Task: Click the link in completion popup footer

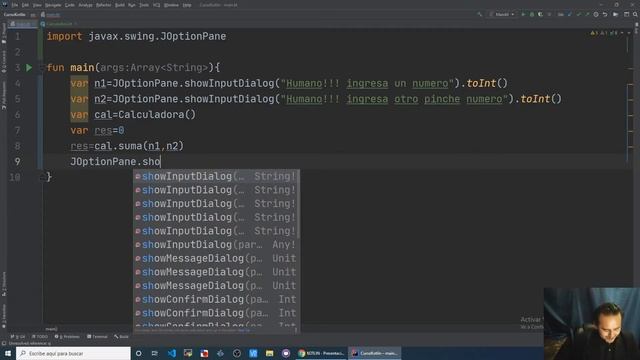Action: click(244, 330)
